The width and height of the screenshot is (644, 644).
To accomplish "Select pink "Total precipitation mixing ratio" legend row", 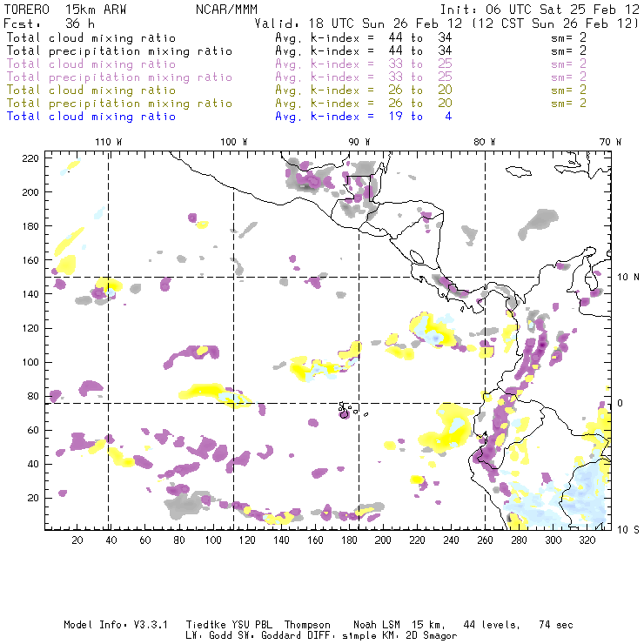I will 119,77.
